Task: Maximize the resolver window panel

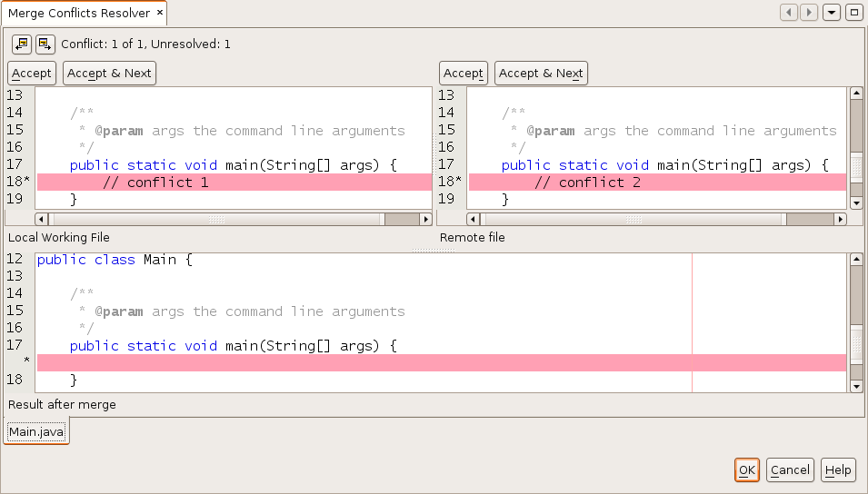Action: (854, 12)
